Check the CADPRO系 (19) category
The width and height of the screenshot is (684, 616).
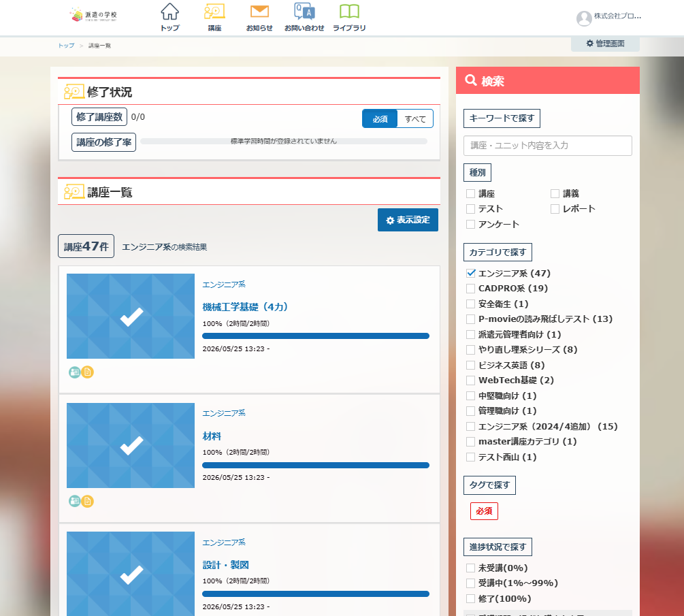(470, 289)
